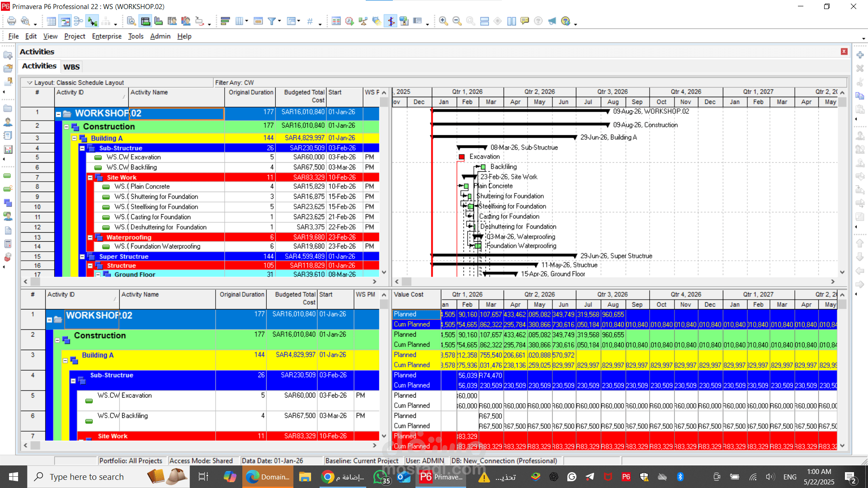Viewport: 868px width, 488px height.
Task: Show the Activity Network diagram
Action: coord(79,21)
